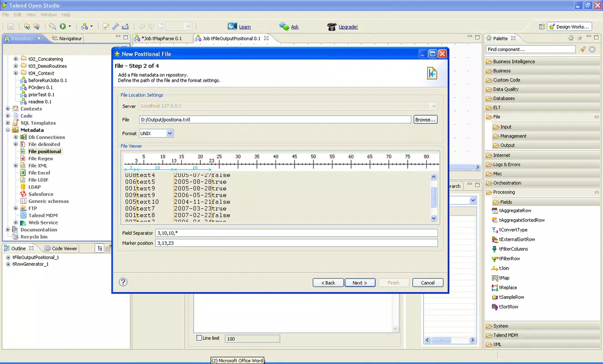The image size is (603, 364).
Task: Expand the Db Connections node
Action: [16, 137]
